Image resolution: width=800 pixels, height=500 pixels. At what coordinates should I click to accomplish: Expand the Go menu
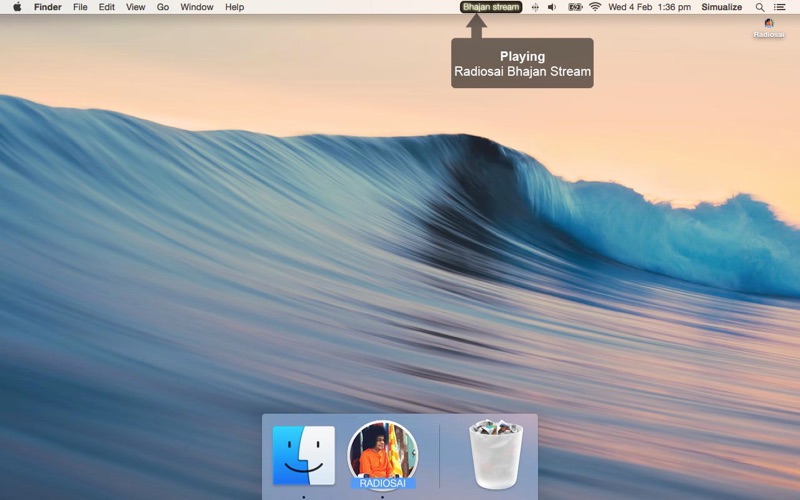coord(162,7)
